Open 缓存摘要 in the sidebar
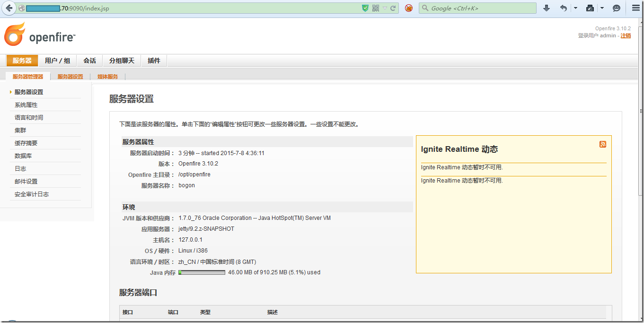Image resolution: width=644 pixels, height=323 pixels. click(x=26, y=143)
